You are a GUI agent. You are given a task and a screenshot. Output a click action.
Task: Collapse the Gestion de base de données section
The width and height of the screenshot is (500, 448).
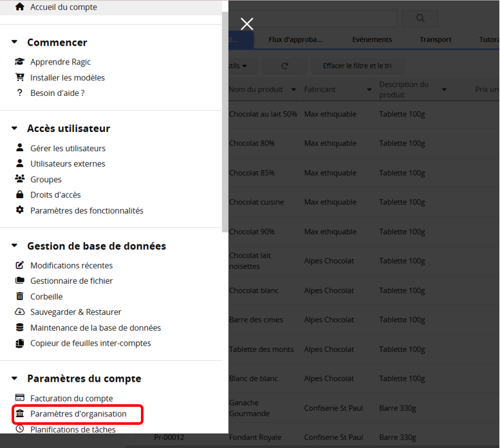click(x=14, y=246)
